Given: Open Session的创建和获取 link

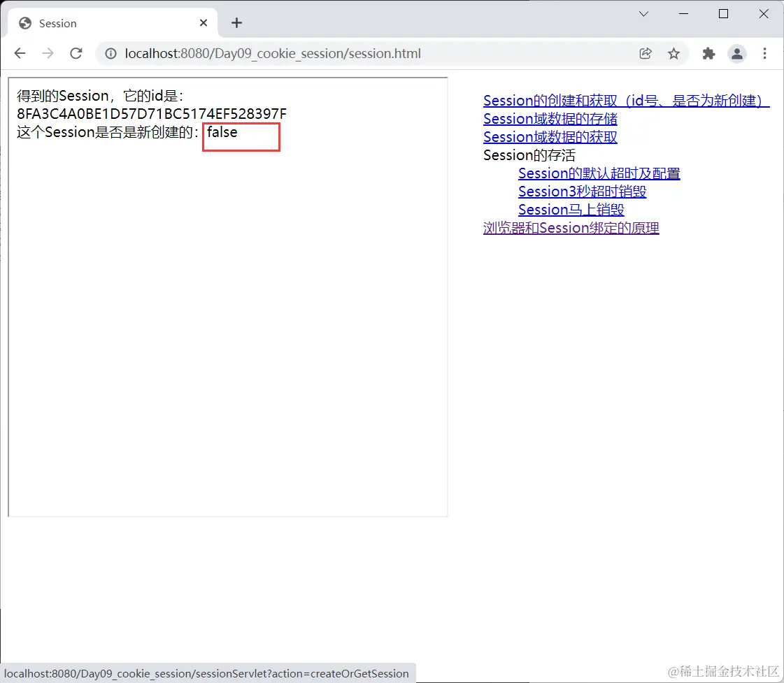Looking at the screenshot, I should tap(626, 101).
